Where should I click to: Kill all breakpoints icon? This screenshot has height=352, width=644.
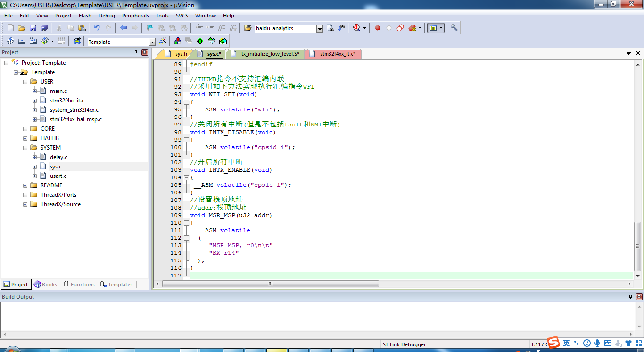click(x=413, y=28)
